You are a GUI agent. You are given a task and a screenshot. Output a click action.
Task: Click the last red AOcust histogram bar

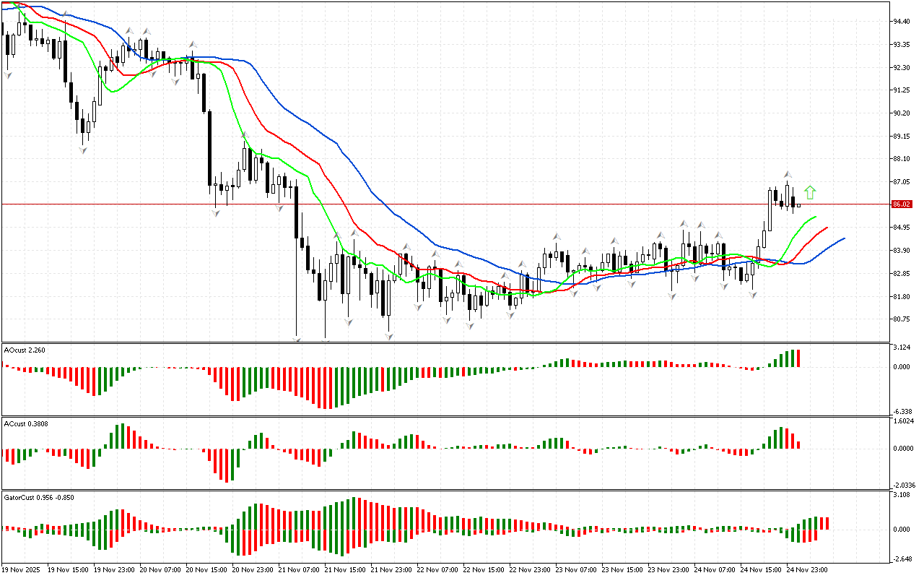click(x=798, y=358)
